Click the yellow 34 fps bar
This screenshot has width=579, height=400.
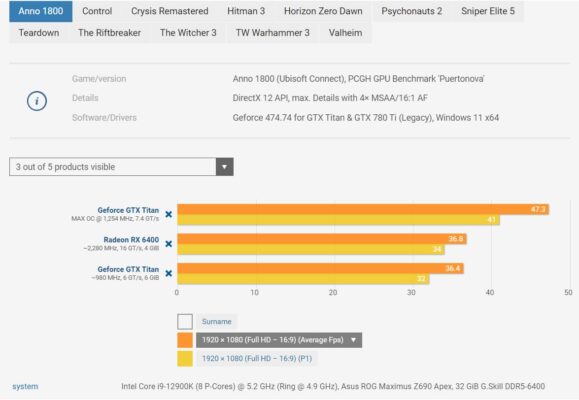click(x=311, y=249)
